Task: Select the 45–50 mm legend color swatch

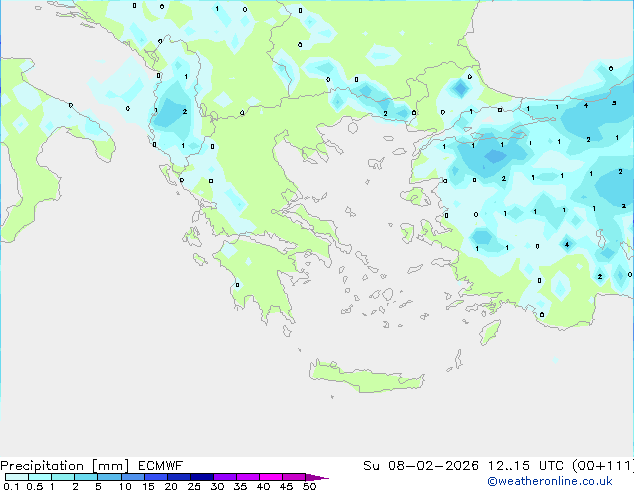Action: point(294,477)
